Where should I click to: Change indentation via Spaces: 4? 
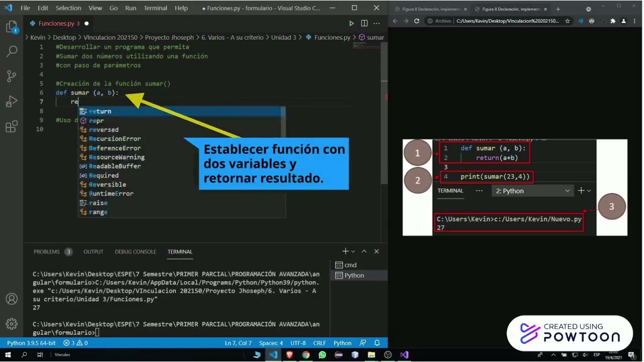[x=271, y=343]
